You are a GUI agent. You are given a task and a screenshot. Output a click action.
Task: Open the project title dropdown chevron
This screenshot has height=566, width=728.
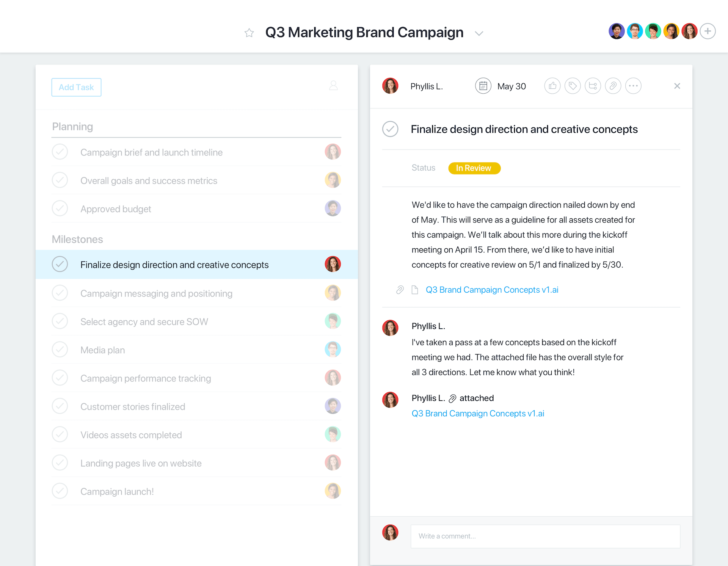479,33
